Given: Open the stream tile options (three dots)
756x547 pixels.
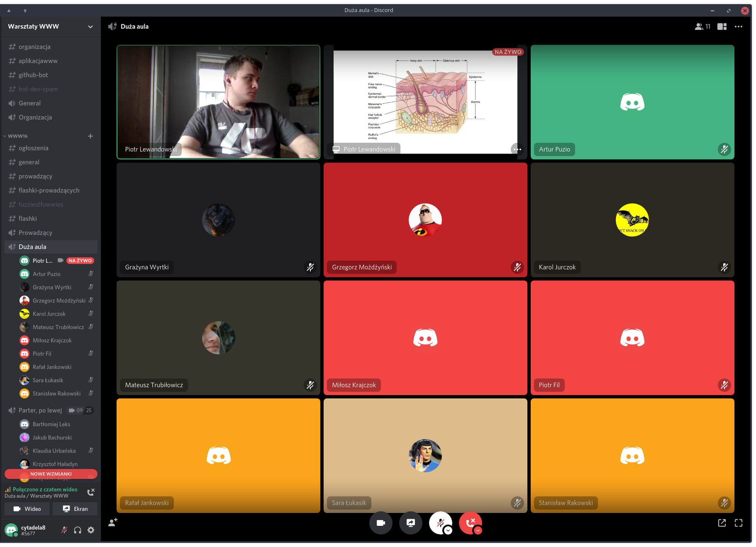Looking at the screenshot, I should click(517, 149).
